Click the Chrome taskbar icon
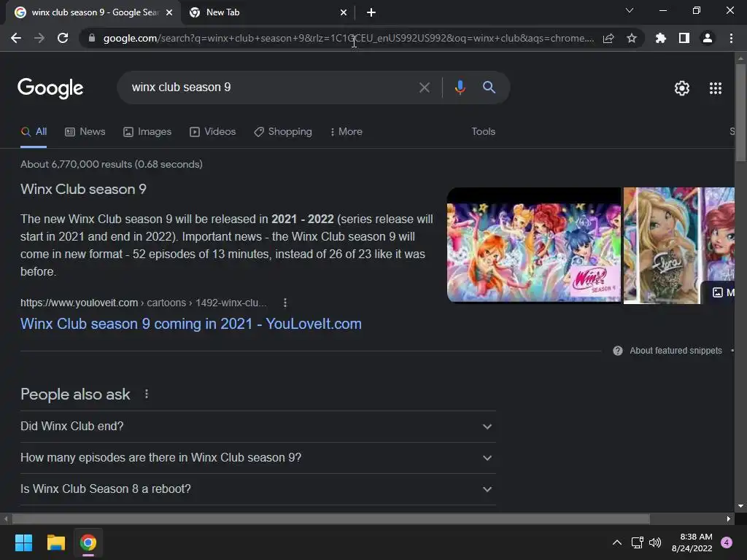 [88, 542]
